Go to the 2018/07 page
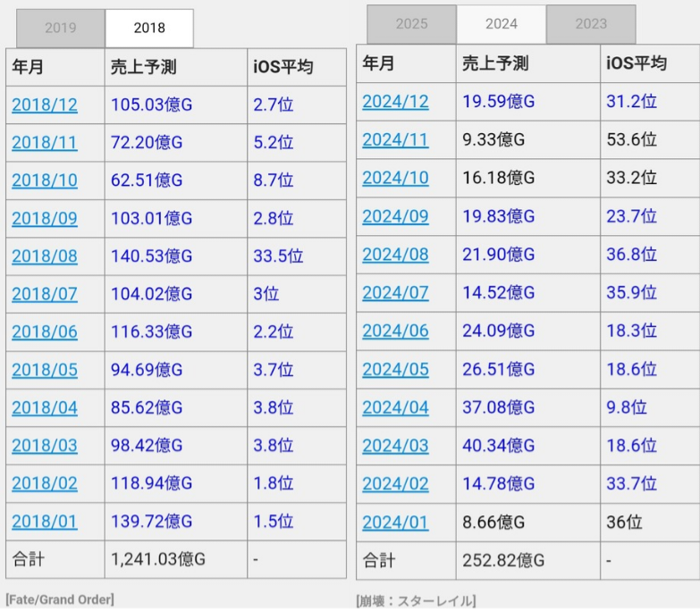This screenshot has width=700, height=611. (45, 294)
